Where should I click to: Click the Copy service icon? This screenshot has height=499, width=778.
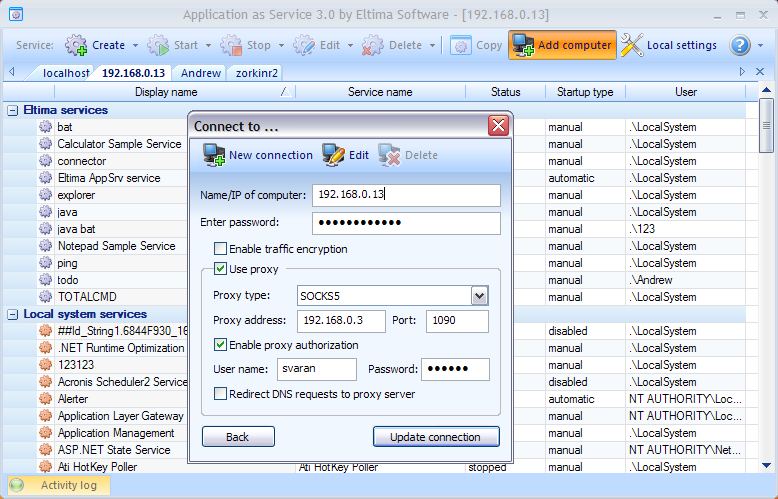pos(460,45)
